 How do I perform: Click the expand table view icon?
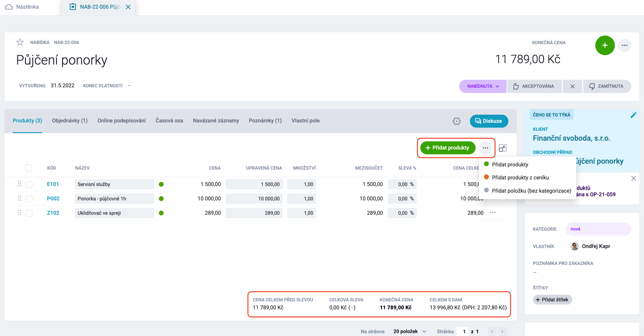coord(502,148)
